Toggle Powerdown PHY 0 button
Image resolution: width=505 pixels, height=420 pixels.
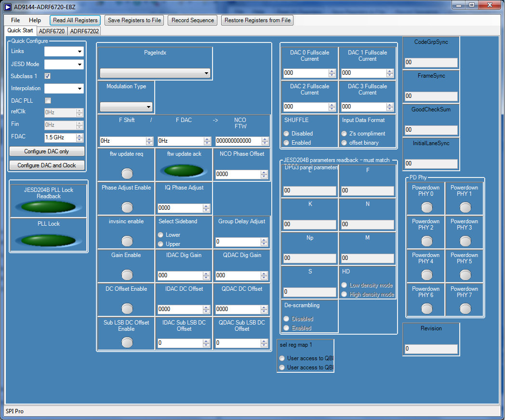[x=427, y=207]
